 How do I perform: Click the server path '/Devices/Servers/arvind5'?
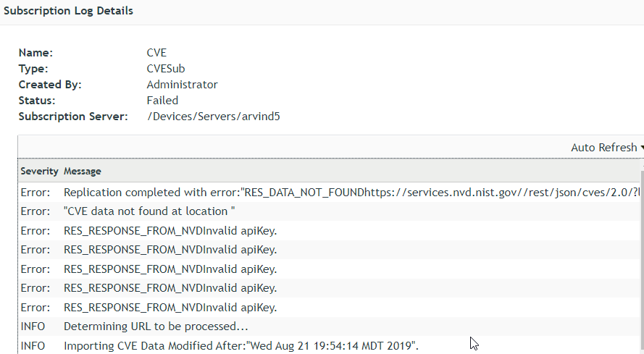(x=214, y=117)
